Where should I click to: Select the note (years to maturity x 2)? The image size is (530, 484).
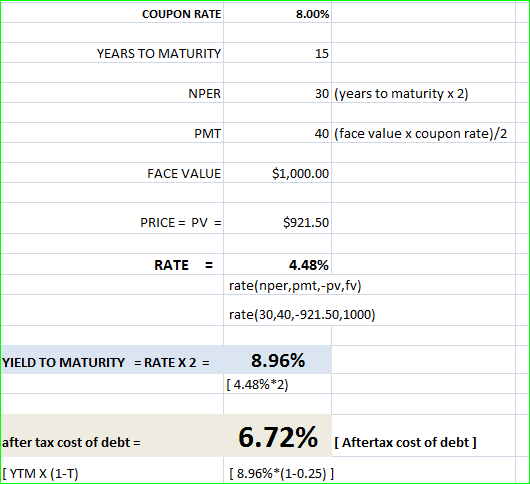click(401, 94)
